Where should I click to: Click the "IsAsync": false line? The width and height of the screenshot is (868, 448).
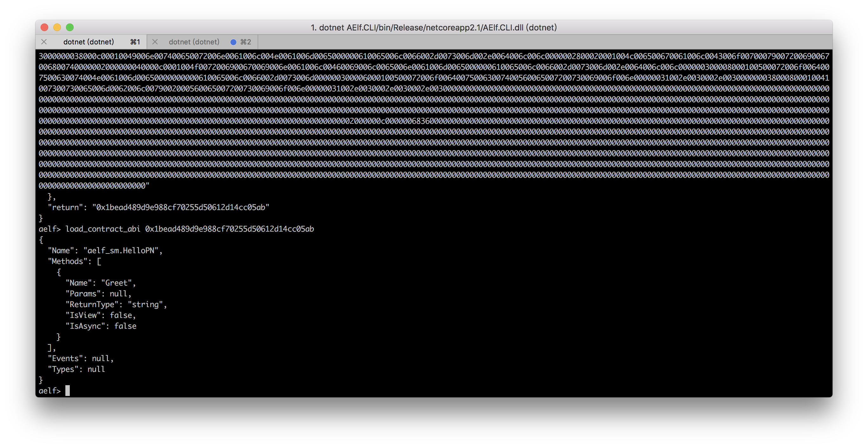click(101, 326)
